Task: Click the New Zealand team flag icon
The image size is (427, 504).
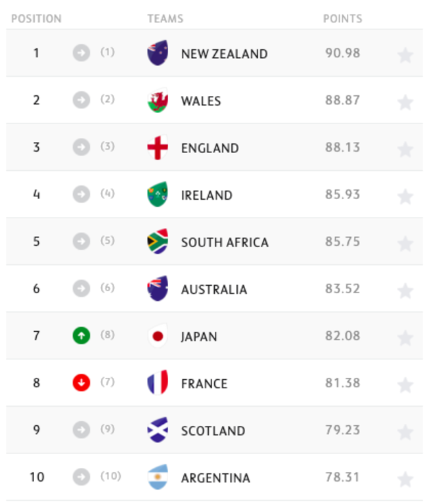Action: [x=158, y=53]
